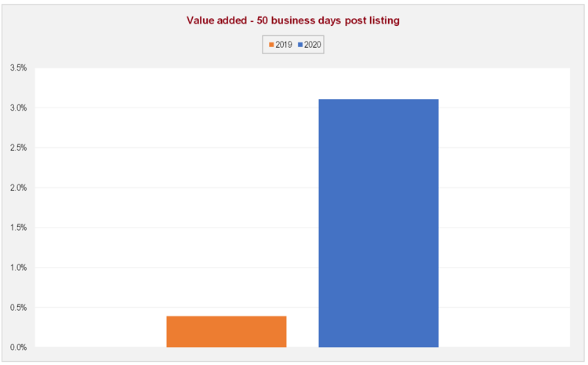Click the 2.5% axis label
Screen dimensions: 588x365
[18, 148]
